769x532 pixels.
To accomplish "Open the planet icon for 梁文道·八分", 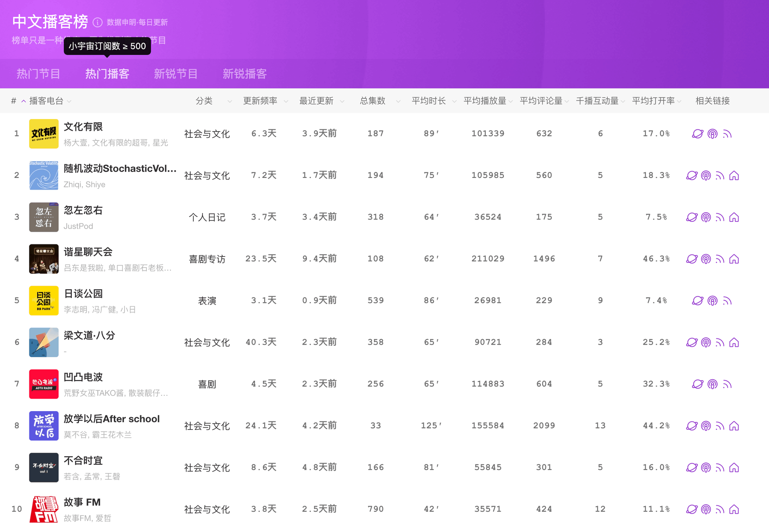I will point(692,342).
